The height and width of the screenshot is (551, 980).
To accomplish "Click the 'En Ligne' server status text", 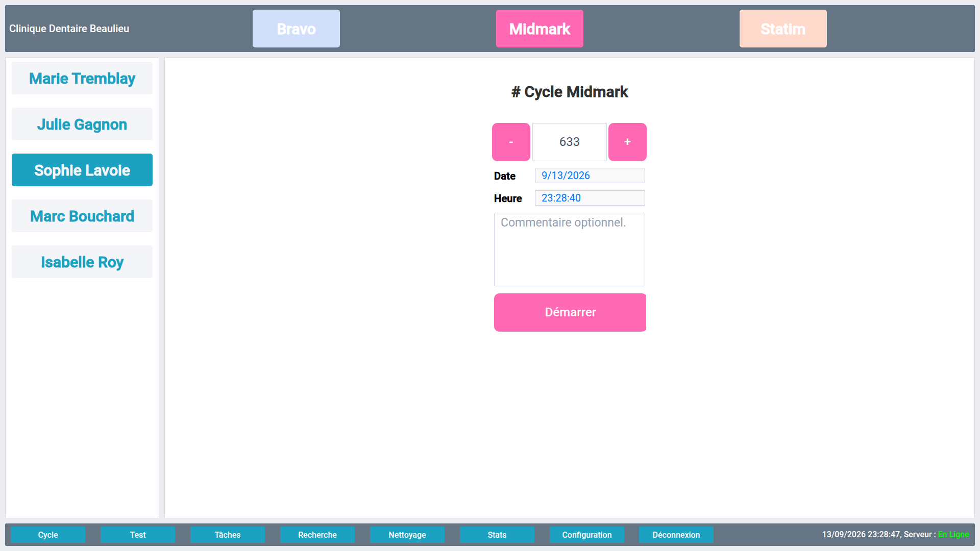I will (953, 534).
